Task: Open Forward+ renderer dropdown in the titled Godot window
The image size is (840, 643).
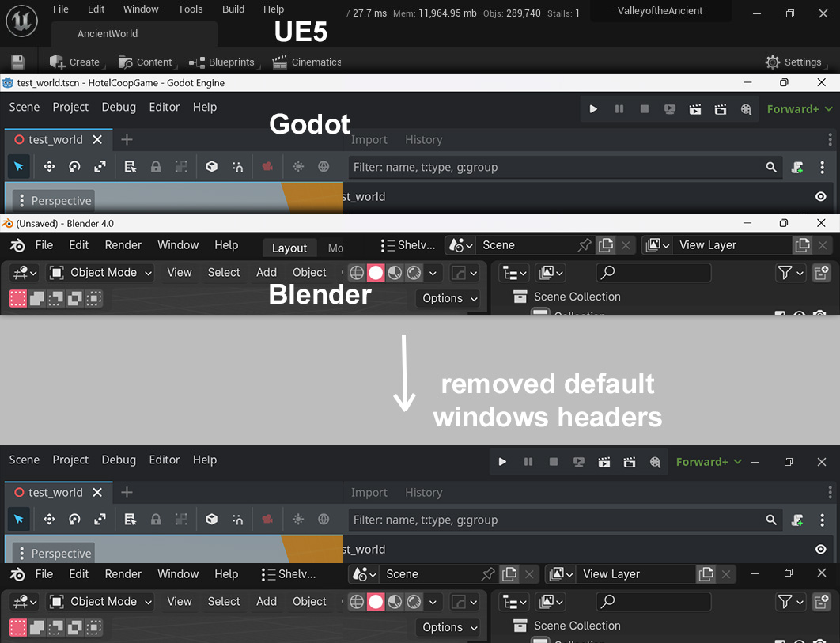Action: [x=800, y=109]
